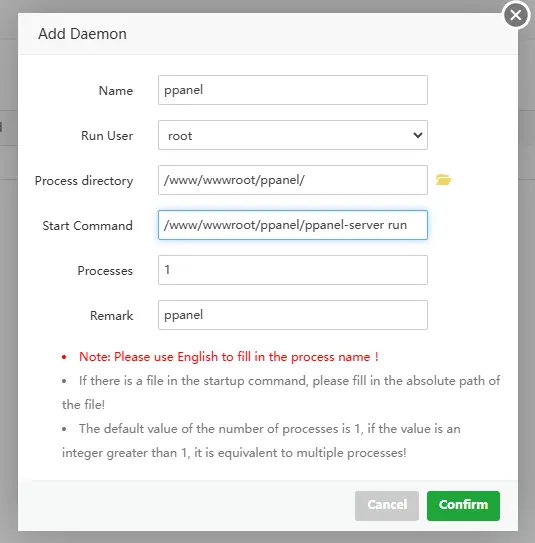The height and width of the screenshot is (543, 535).
Task: Cancel adding the daemon
Action: (x=387, y=506)
